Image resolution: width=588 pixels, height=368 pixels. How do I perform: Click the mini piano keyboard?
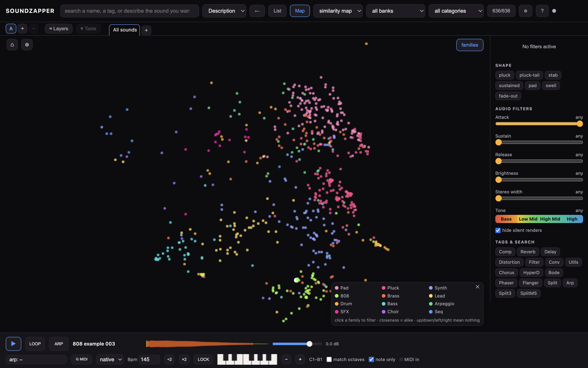click(x=247, y=359)
